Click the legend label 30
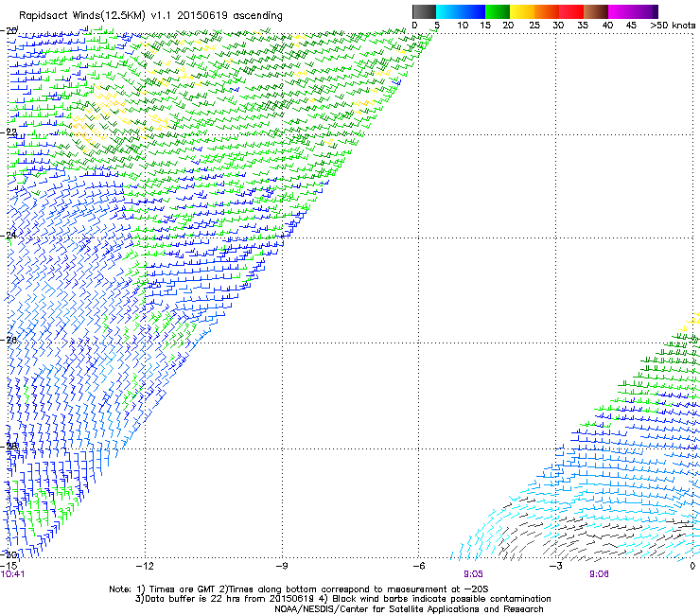Image resolution: width=700 pixels, height=615 pixels. coord(558,26)
